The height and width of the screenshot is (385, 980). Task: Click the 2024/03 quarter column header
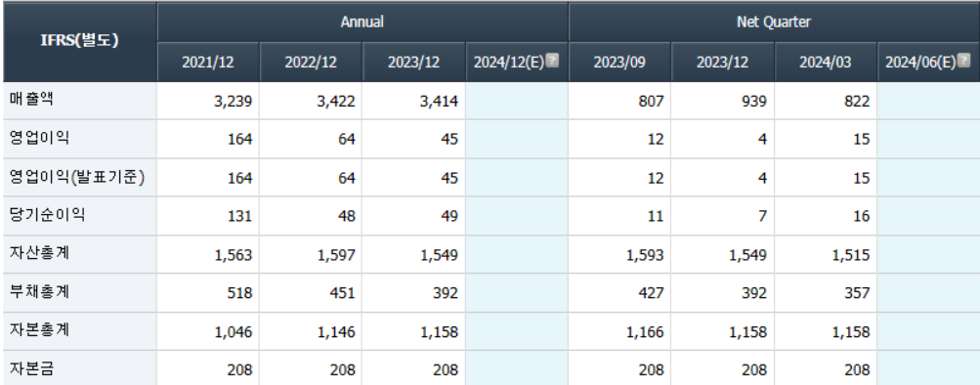[x=826, y=62]
